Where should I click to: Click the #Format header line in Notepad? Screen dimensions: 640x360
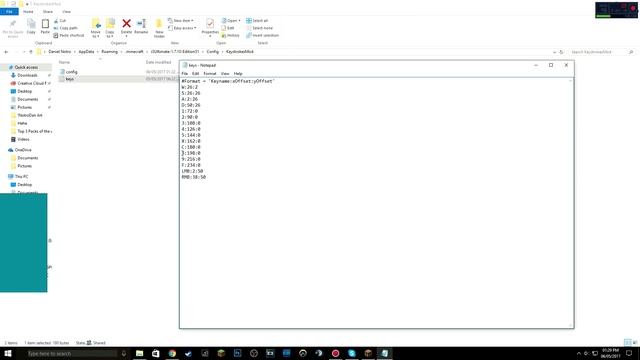tap(228, 81)
